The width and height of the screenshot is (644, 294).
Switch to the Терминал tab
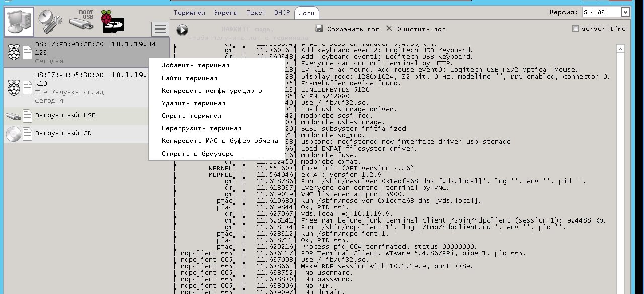point(189,13)
